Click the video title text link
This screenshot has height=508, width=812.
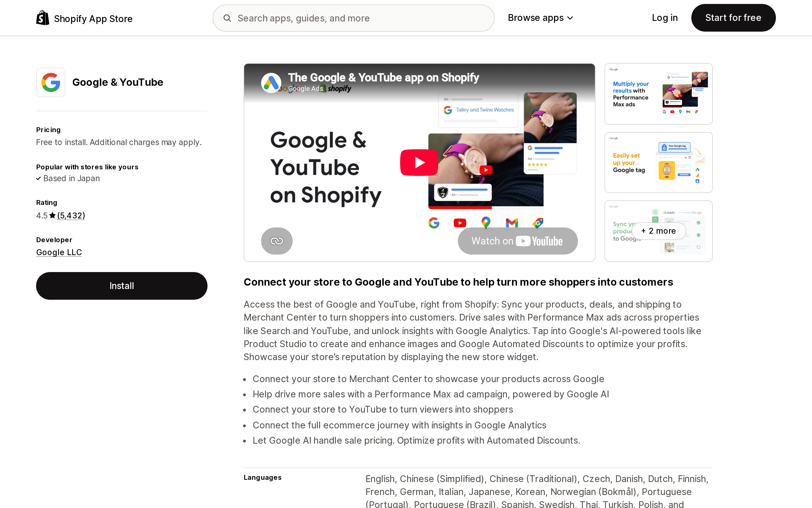pyautogui.click(x=383, y=77)
